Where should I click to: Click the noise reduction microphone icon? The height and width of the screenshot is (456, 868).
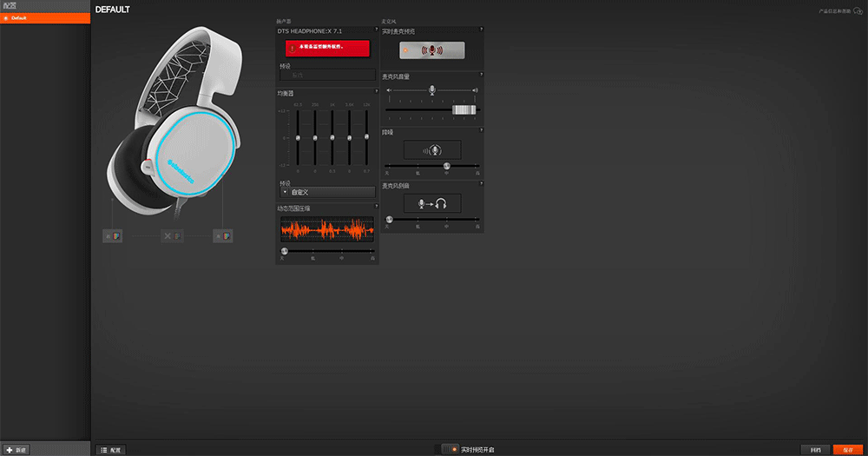(432, 150)
